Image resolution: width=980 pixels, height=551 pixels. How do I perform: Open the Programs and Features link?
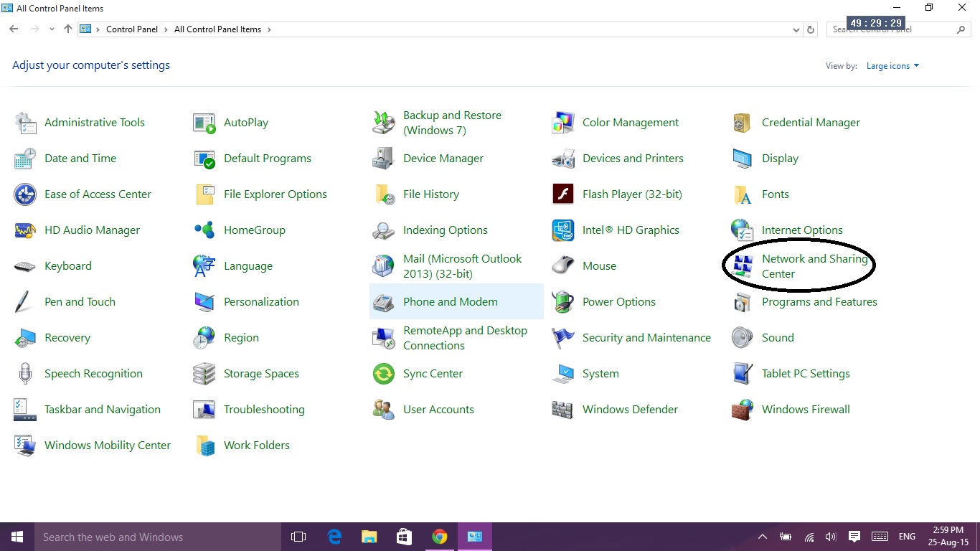(819, 302)
